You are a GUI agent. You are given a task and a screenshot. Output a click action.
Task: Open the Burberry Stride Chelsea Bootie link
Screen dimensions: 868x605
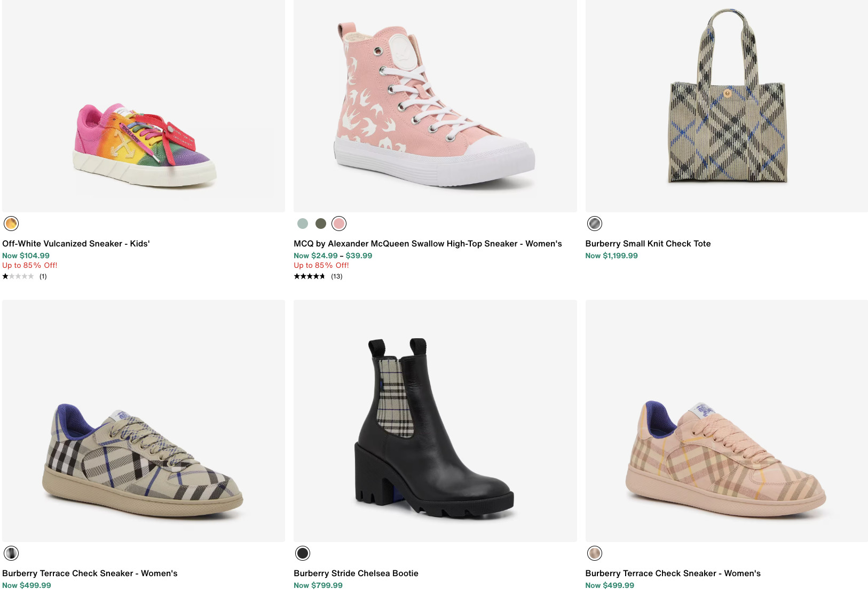click(x=356, y=574)
